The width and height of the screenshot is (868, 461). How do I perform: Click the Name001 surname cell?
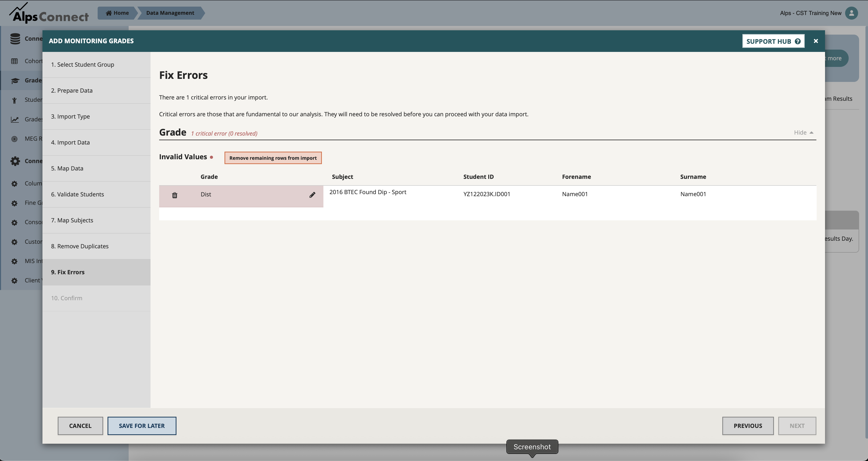[x=693, y=194]
